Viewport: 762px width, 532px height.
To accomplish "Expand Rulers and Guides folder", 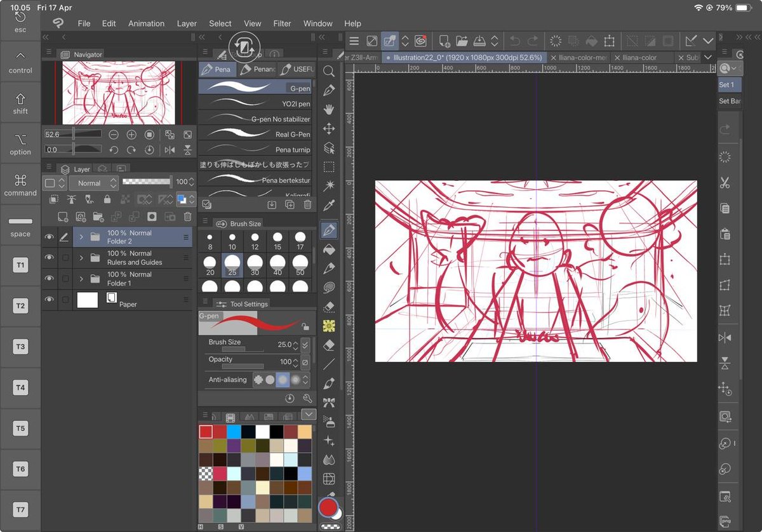I will click(x=82, y=258).
